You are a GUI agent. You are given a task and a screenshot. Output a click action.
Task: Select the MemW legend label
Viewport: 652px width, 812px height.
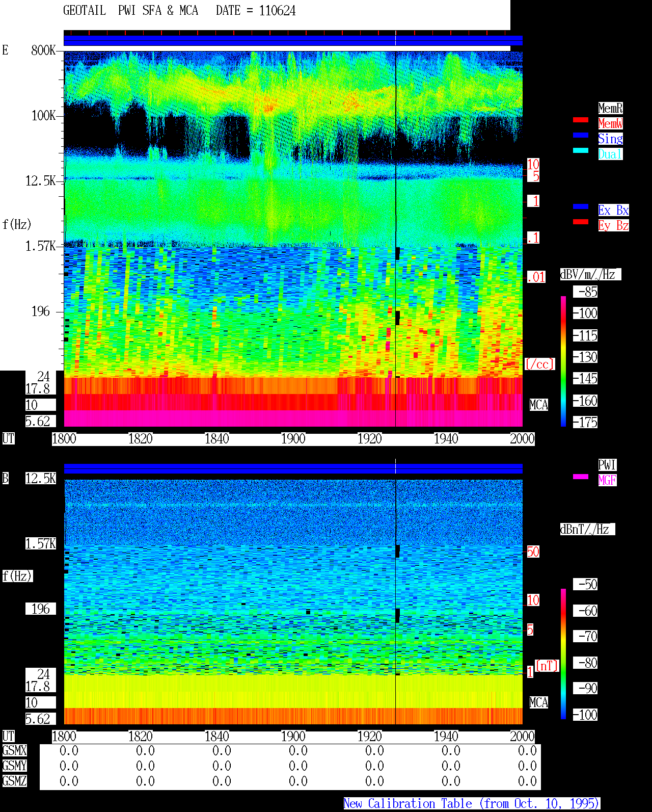coord(610,123)
